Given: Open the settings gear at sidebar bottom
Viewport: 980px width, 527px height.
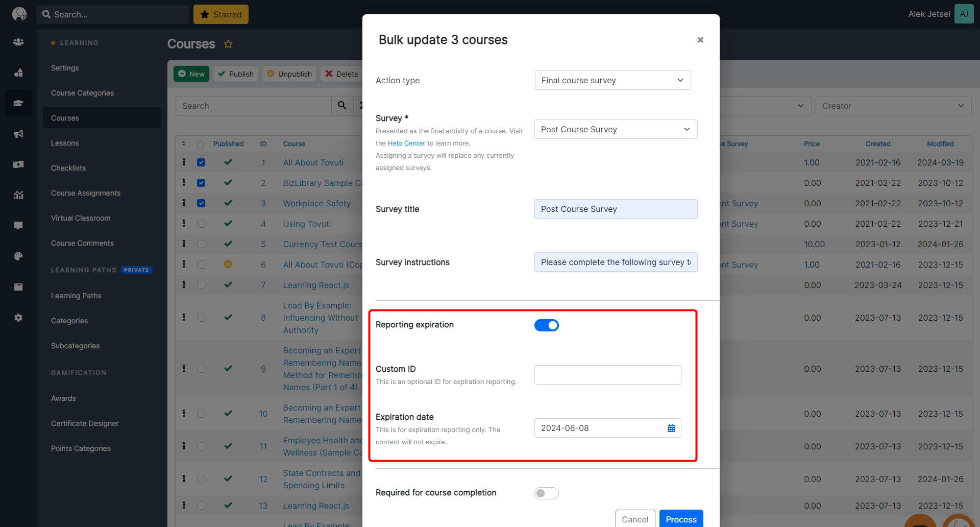Looking at the screenshot, I should pyautogui.click(x=18, y=318).
